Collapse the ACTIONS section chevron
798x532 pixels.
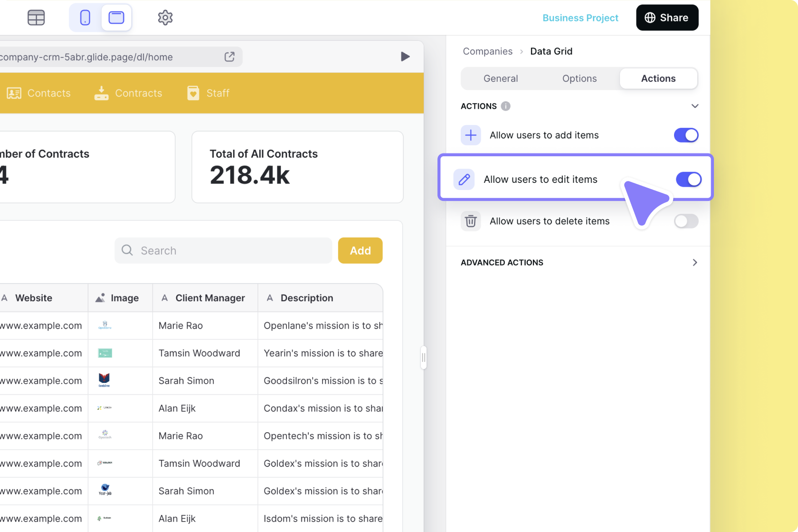pyautogui.click(x=694, y=106)
